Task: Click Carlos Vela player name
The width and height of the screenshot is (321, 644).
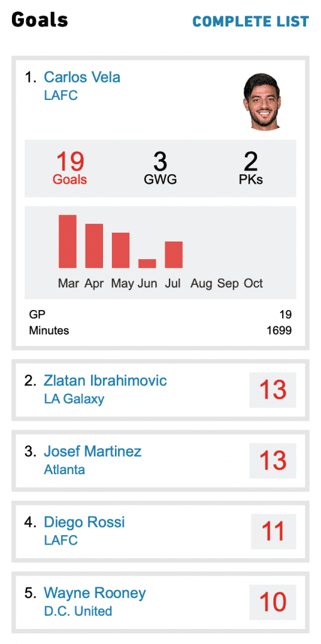Action: (x=82, y=77)
